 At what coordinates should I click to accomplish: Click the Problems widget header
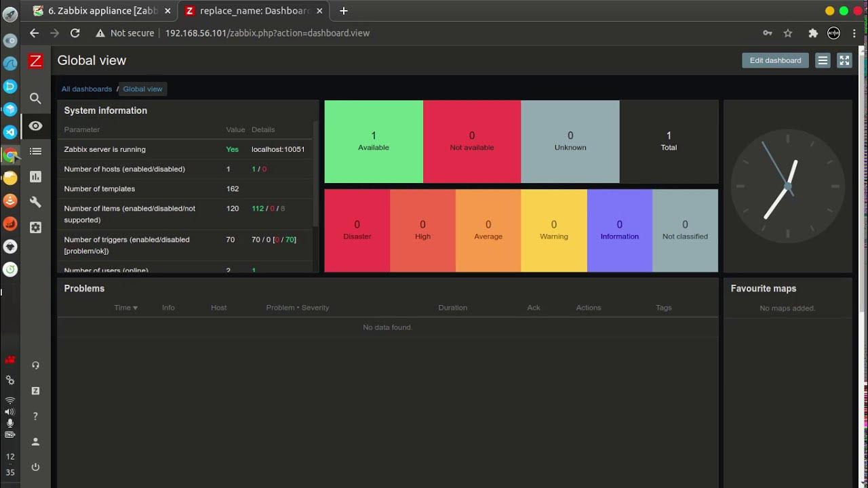tap(84, 288)
